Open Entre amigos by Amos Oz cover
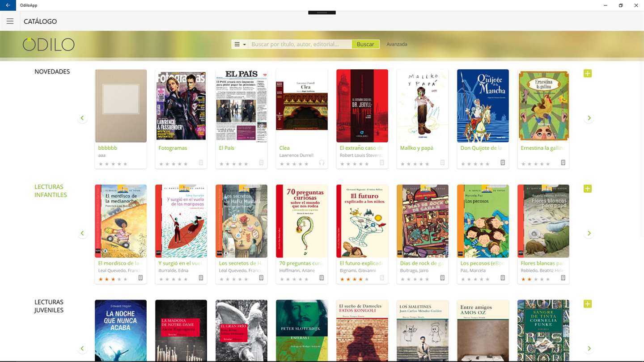 point(483,330)
